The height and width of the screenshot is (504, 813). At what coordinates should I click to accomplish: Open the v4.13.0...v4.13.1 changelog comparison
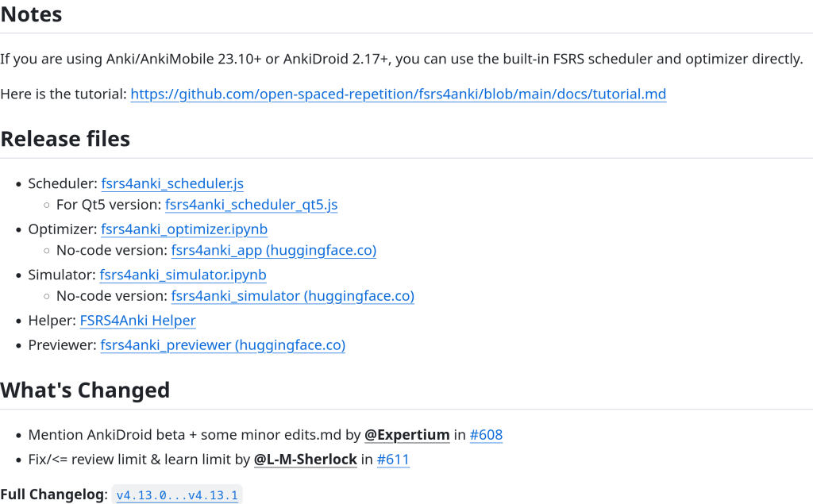tap(177, 495)
